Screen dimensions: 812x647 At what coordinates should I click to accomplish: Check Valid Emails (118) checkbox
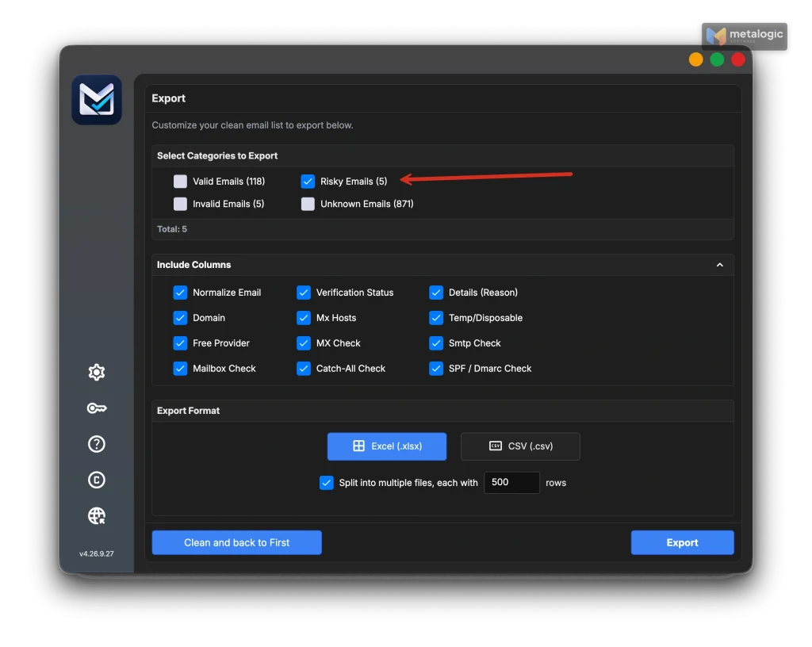pos(180,181)
